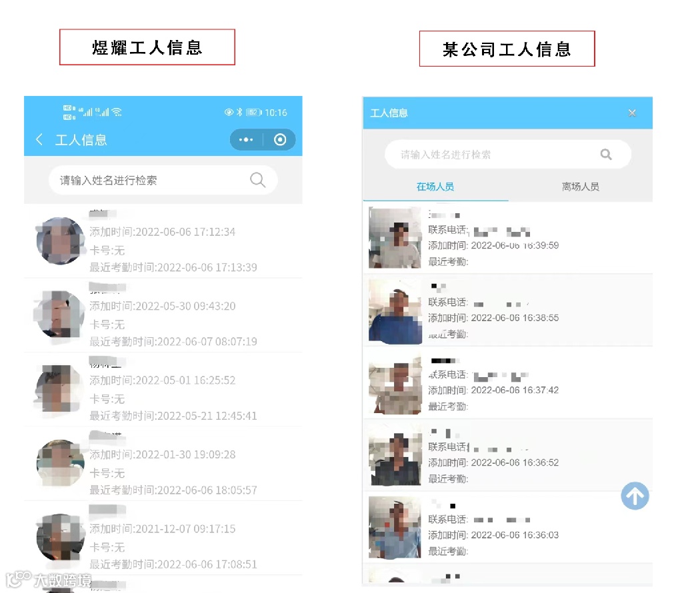Select right panel 添加时间 2022-06-06 16:39:59
This screenshot has height=593, width=700.
click(493, 245)
